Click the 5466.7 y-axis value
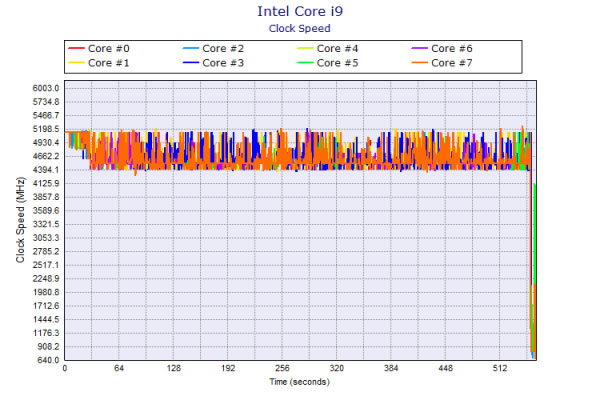Screen dimensions: 600x400 pos(46,116)
